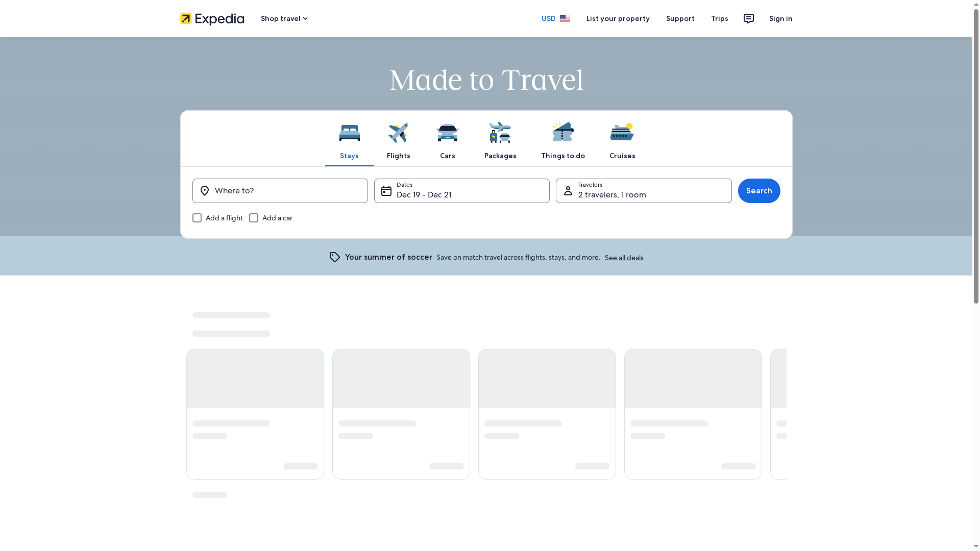Open the Trips menu item

pos(719,18)
